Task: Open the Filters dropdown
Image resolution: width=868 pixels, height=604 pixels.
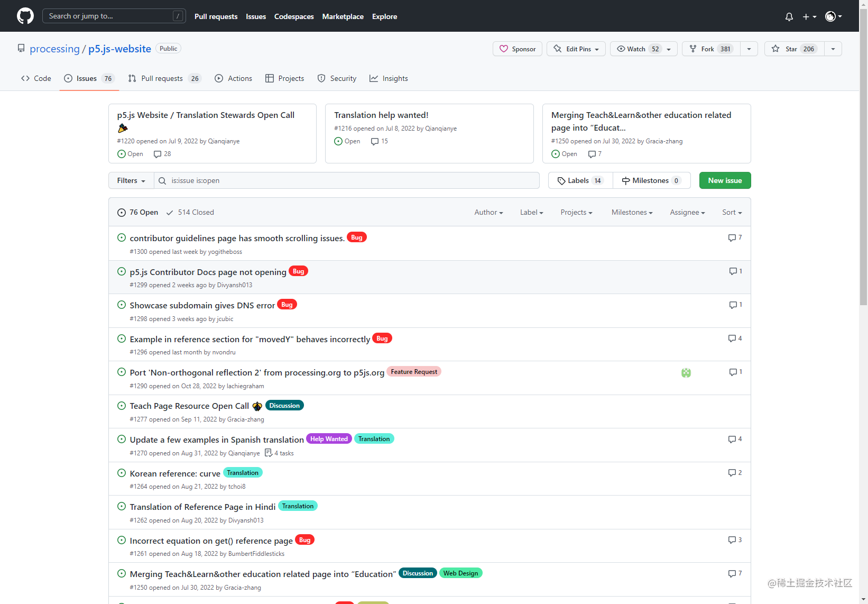Action: click(x=131, y=180)
